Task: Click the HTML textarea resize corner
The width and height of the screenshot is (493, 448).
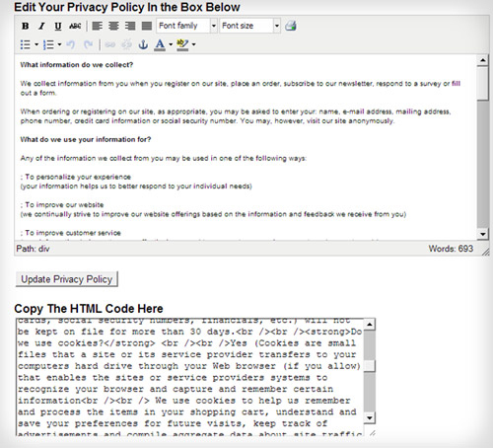Action: [x=372, y=432]
